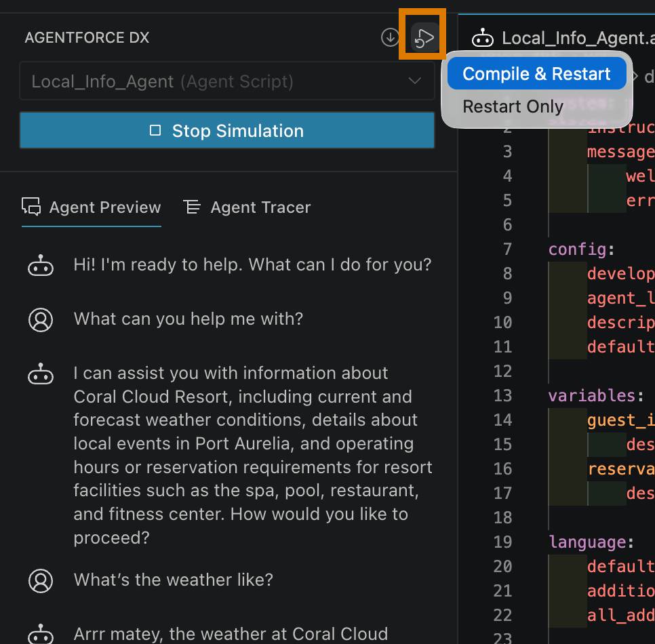Click bot avatar beside Coral Cloud Resort reply
The width and height of the screenshot is (655, 644).
[41, 374]
